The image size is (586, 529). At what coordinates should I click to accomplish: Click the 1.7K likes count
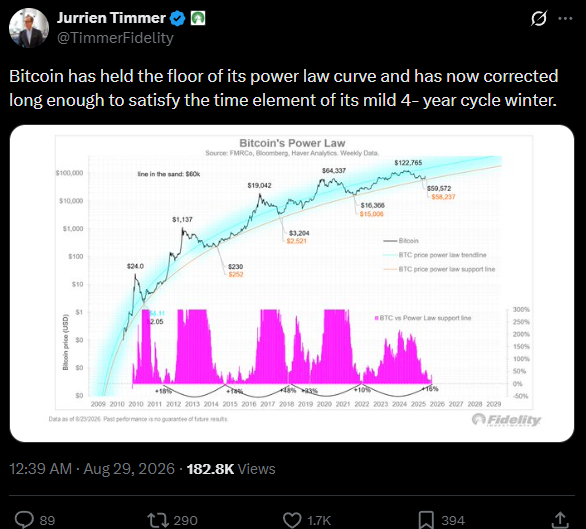click(x=319, y=520)
